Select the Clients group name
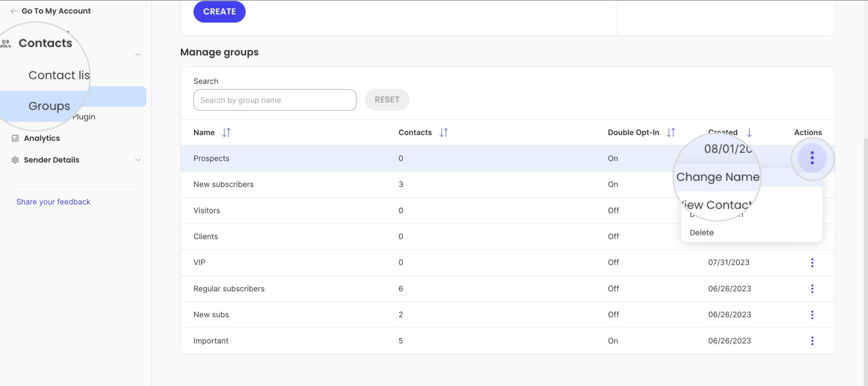The height and width of the screenshot is (386, 868). (206, 236)
